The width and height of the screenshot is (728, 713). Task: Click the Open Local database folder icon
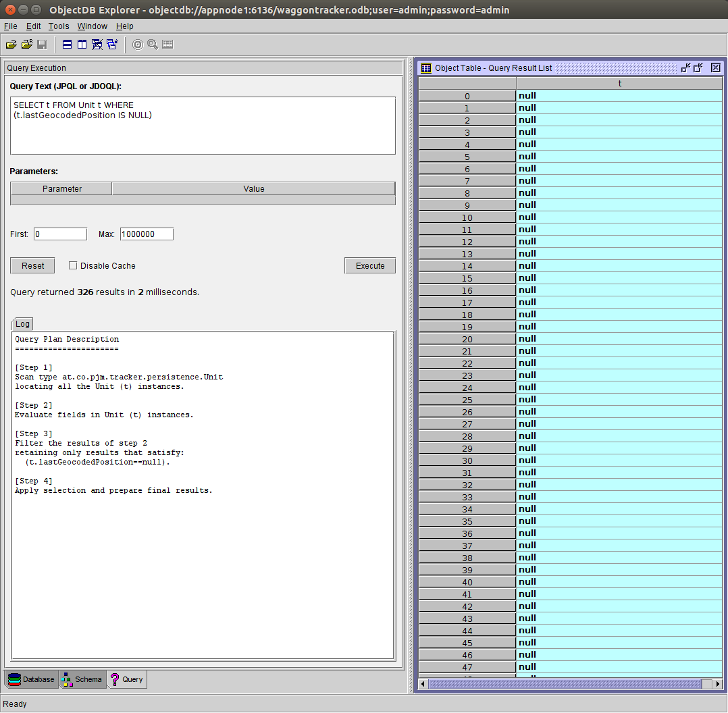click(11, 45)
